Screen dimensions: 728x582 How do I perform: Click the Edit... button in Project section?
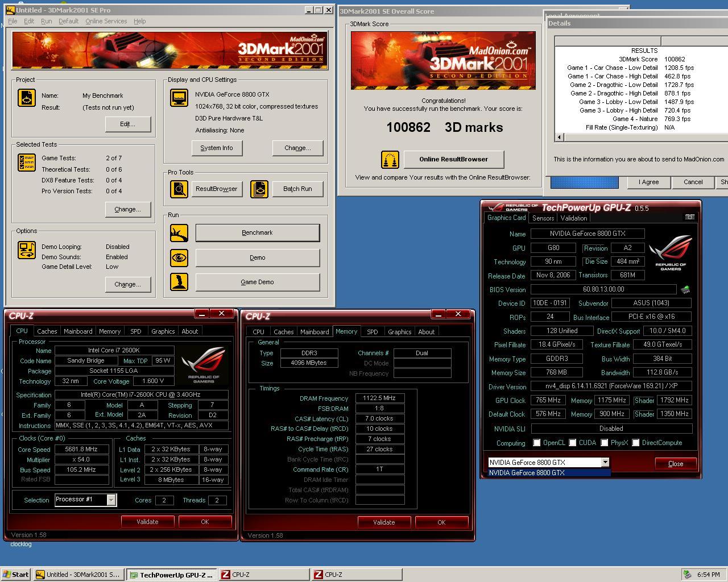(127, 124)
